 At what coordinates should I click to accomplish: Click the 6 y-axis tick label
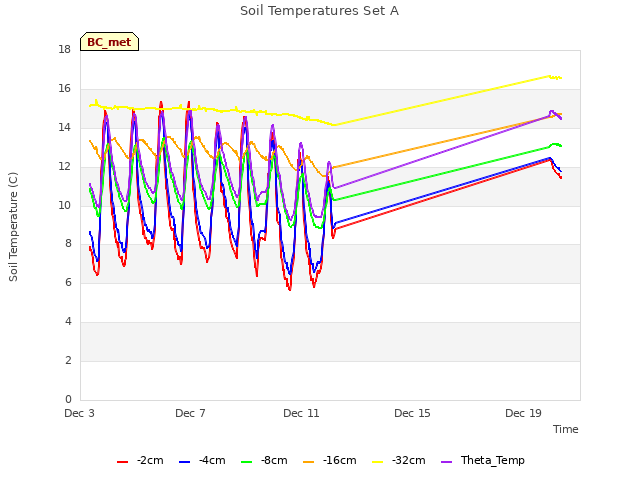pos(68,282)
